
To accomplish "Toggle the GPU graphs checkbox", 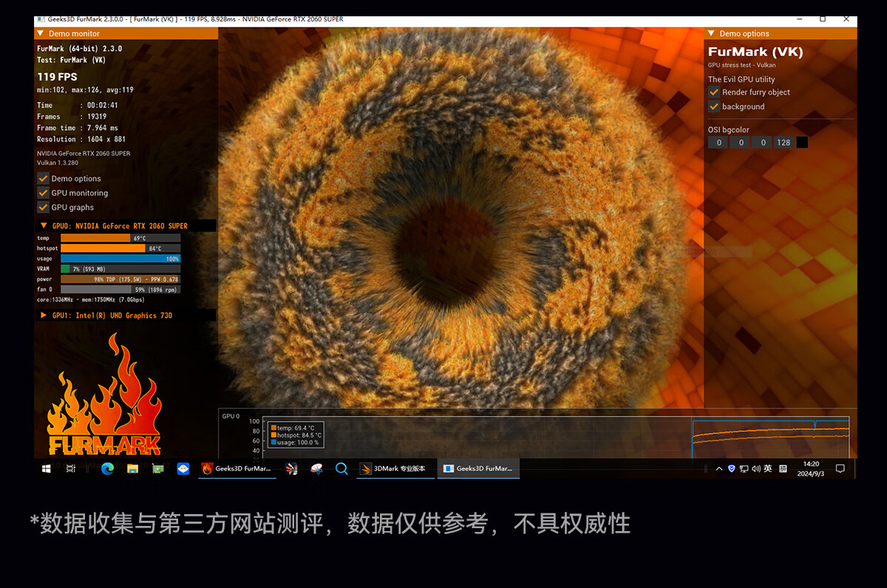I will coord(43,208).
